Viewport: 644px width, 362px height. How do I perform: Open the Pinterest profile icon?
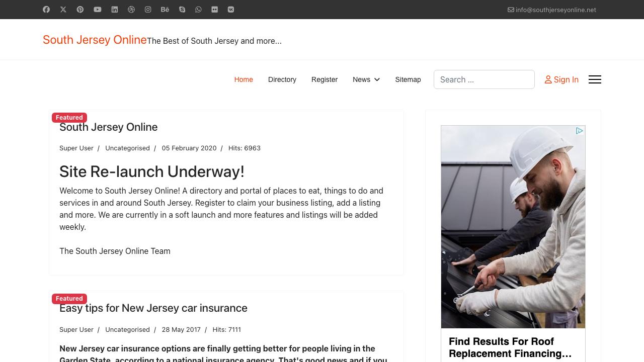click(x=80, y=10)
